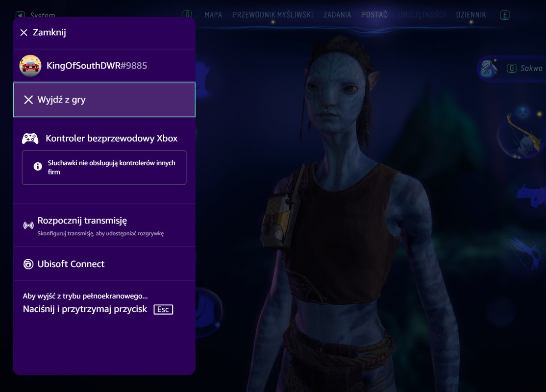Select the bow weapon slot
Image resolution: width=546 pixels, height=392 pixels.
pos(522,134)
